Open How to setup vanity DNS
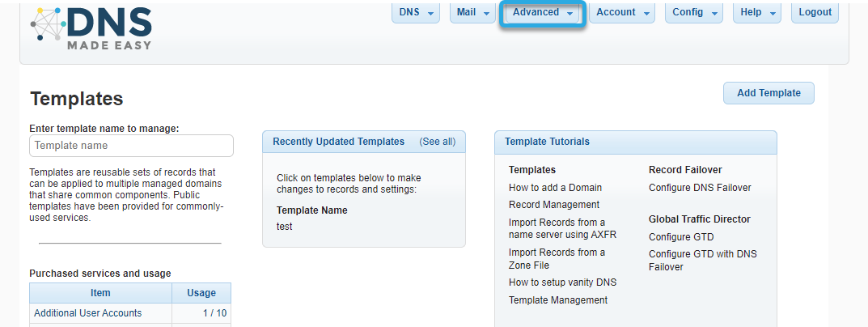This screenshot has width=868, height=327. (x=562, y=282)
